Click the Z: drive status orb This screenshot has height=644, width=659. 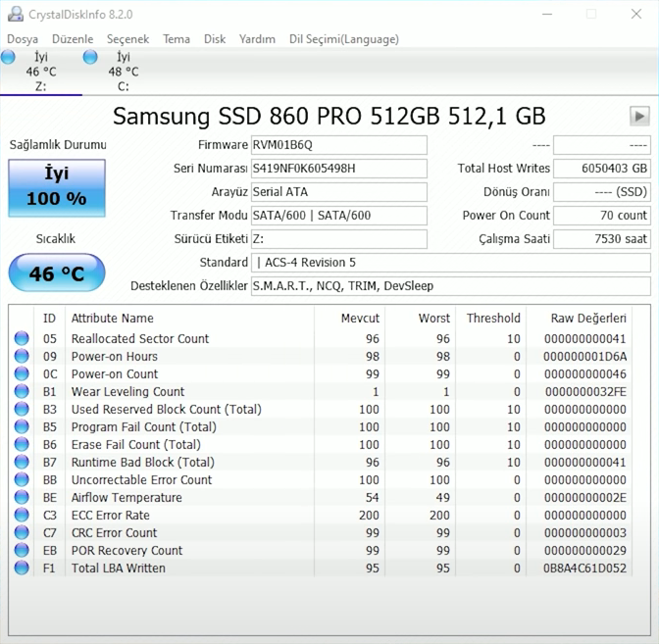(9, 58)
